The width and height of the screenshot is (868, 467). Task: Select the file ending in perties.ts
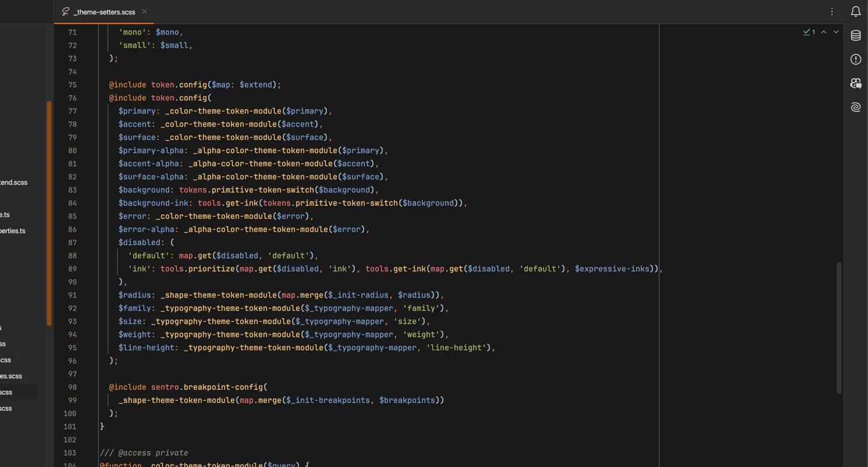click(x=13, y=231)
